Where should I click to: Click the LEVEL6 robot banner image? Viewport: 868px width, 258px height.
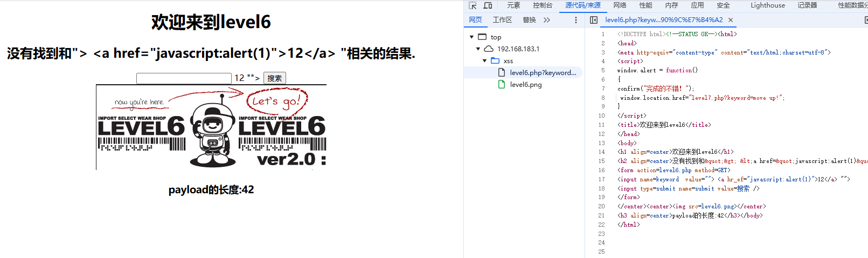click(x=211, y=127)
